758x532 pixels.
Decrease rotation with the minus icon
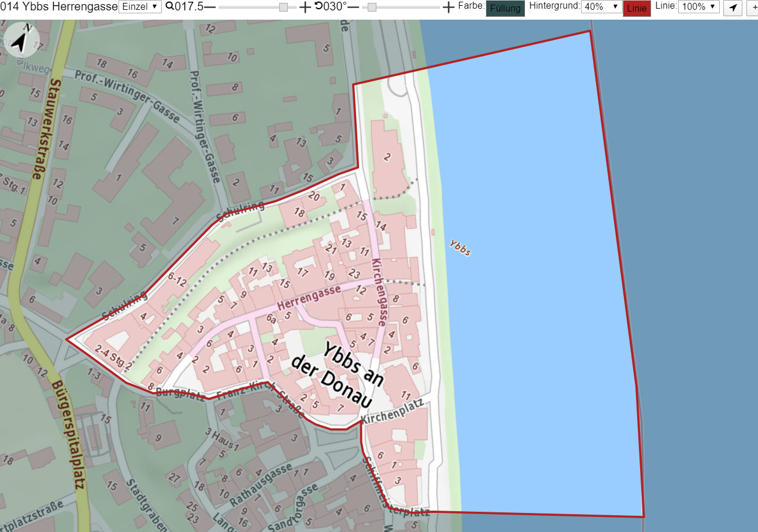click(x=353, y=7)
